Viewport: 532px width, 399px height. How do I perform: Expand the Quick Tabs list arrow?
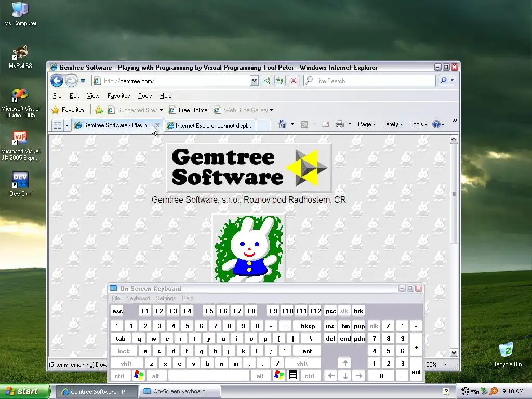67,126
